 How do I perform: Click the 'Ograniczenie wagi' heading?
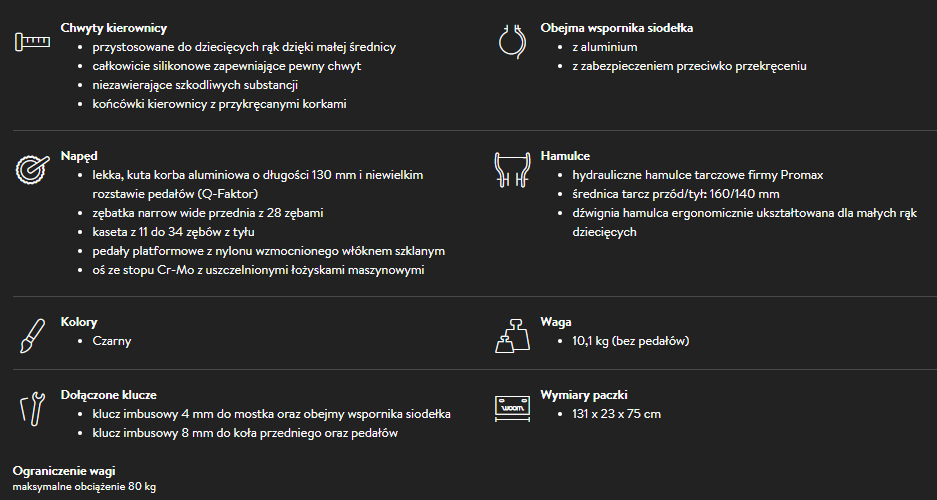(65, 471)
